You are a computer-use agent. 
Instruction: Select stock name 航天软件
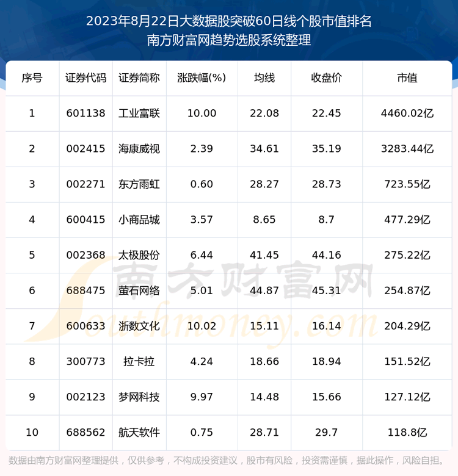tap(139, 432)
